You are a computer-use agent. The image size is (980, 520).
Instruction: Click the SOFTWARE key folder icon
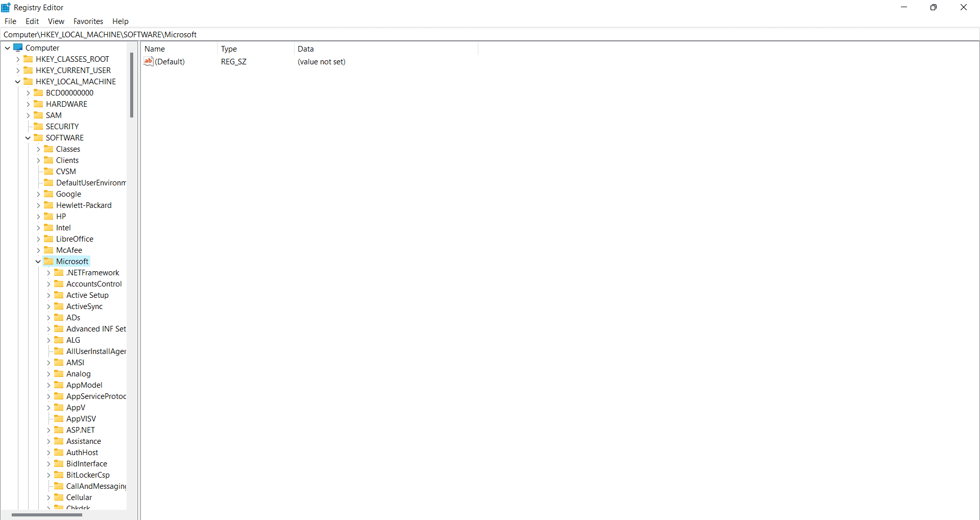click(38, 137)
